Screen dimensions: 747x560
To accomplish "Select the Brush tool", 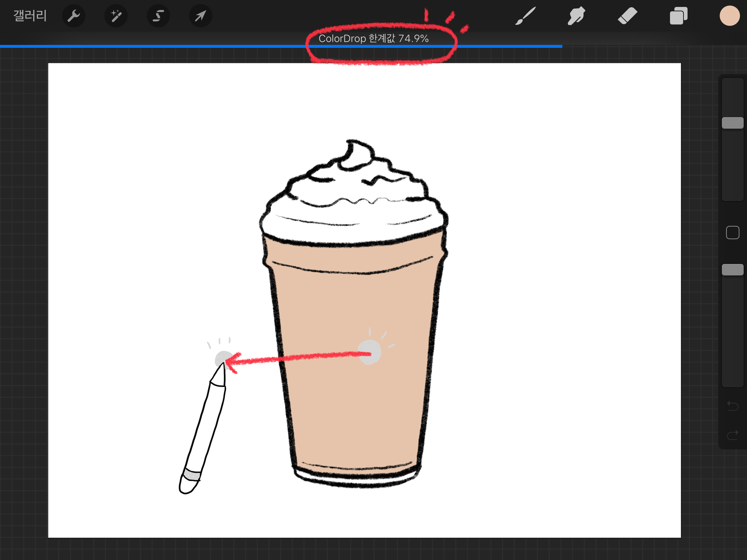I will pyautogui.click(x=525, y=16).
